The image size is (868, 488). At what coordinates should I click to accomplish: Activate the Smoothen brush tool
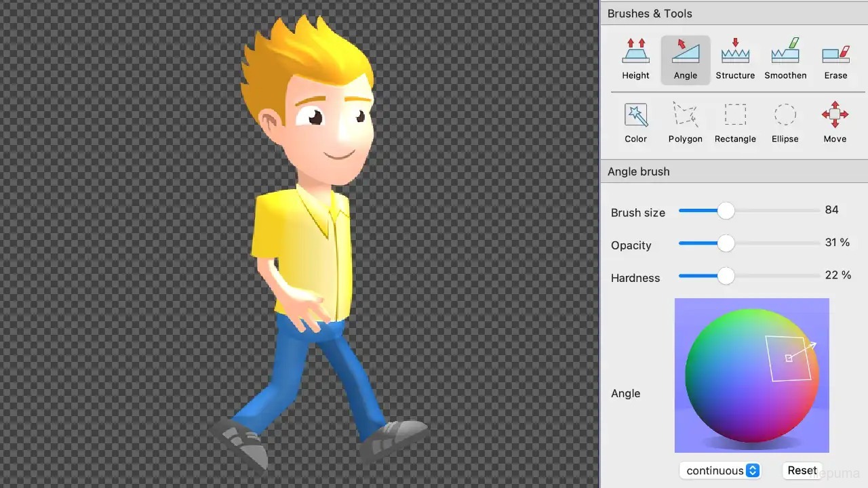[785, 60]
